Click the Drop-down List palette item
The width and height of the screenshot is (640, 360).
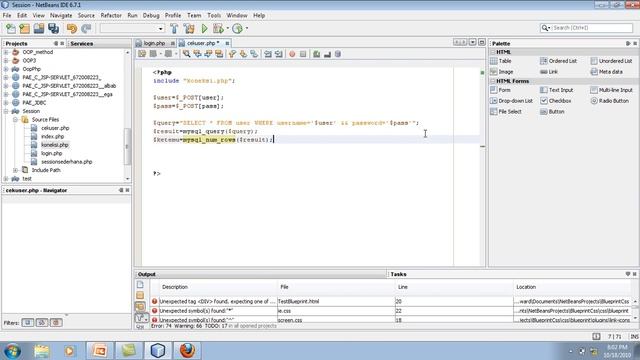[x=511, y=101]
